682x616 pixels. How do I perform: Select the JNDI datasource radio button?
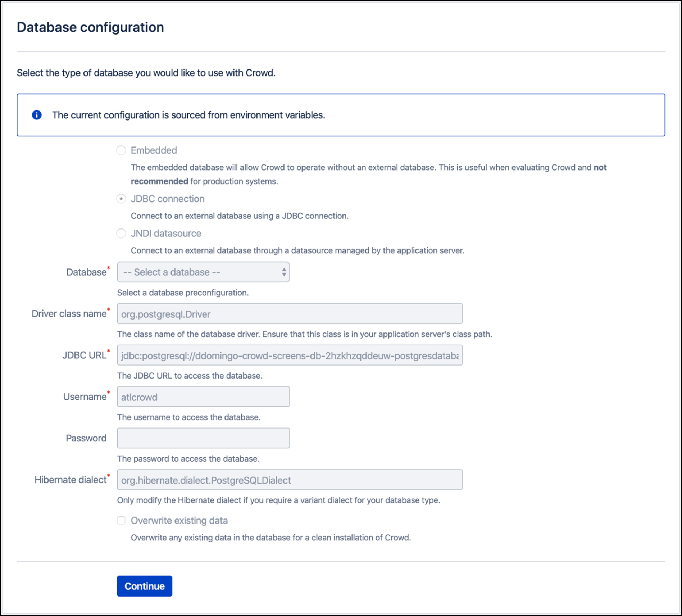[121, 233]
